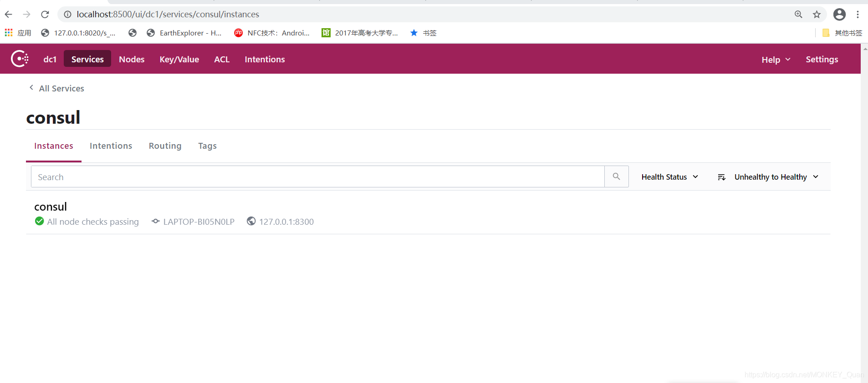Screen dimensions: 868x383
Task: Open the browser profile avatar
Action: tap(839, 15)
